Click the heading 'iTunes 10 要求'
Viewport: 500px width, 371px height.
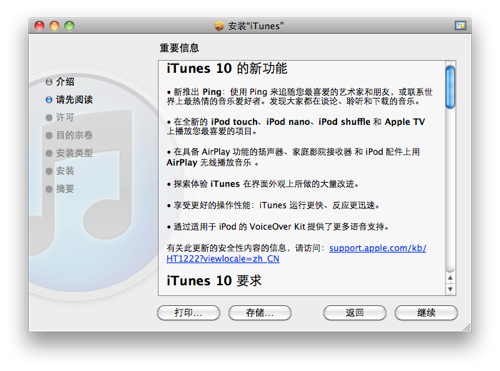point(214,281)
